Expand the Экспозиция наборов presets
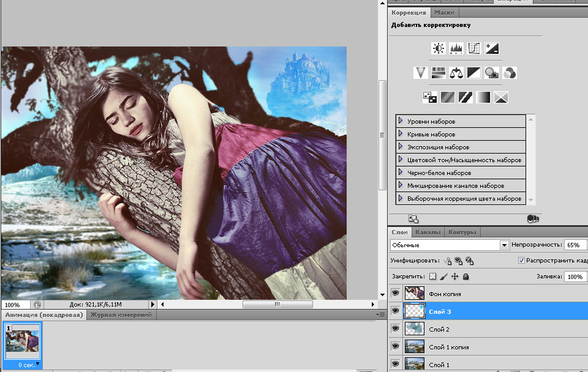This screenshot has height=372, width=588. tap(401, 146)
